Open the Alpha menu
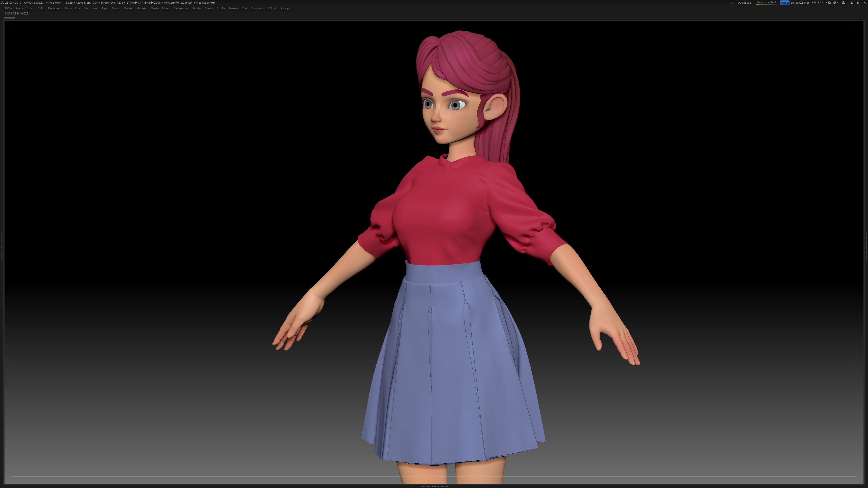This screenshot has width=868, height=488. [19, 8]
